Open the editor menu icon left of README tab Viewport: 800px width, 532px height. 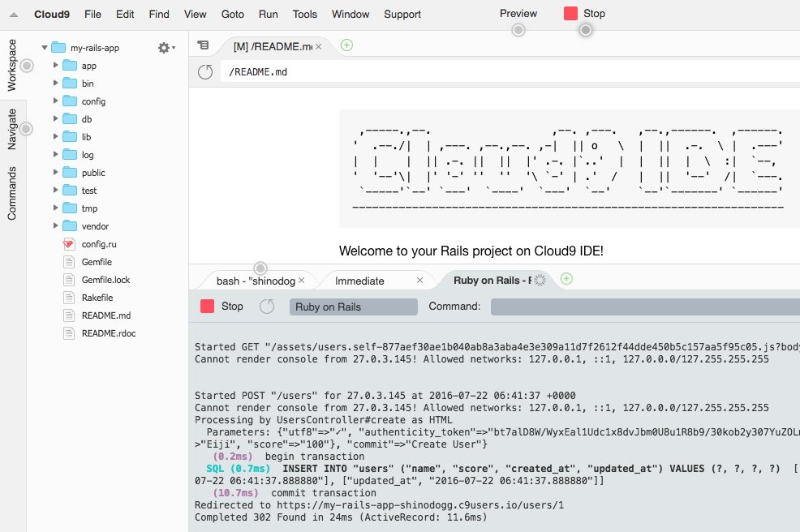coord(204,45)
